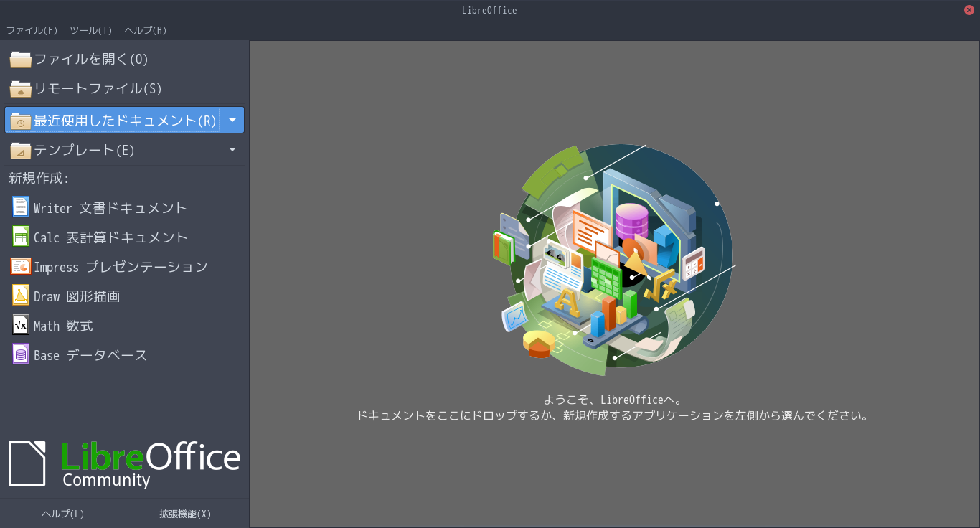Viewport: 980px width, 528px height.
Task: Click the ファイルを開く folder icon
Action: click(x=21, y=59)
